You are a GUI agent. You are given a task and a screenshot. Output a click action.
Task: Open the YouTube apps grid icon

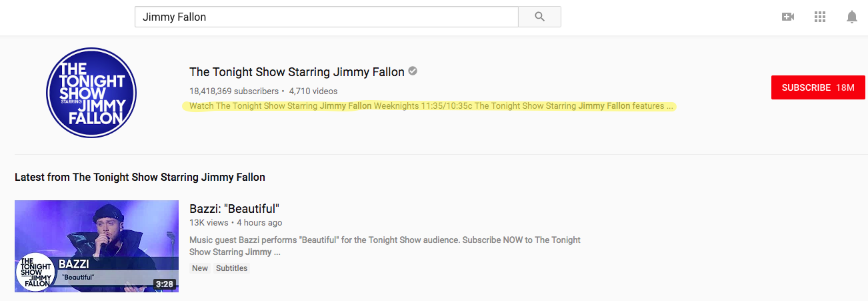pos(820,17)
